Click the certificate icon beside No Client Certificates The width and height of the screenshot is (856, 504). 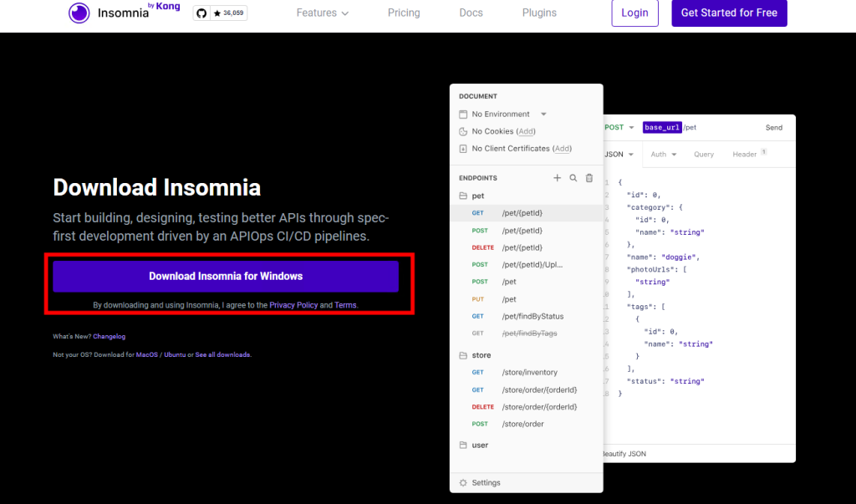(463, 149)
